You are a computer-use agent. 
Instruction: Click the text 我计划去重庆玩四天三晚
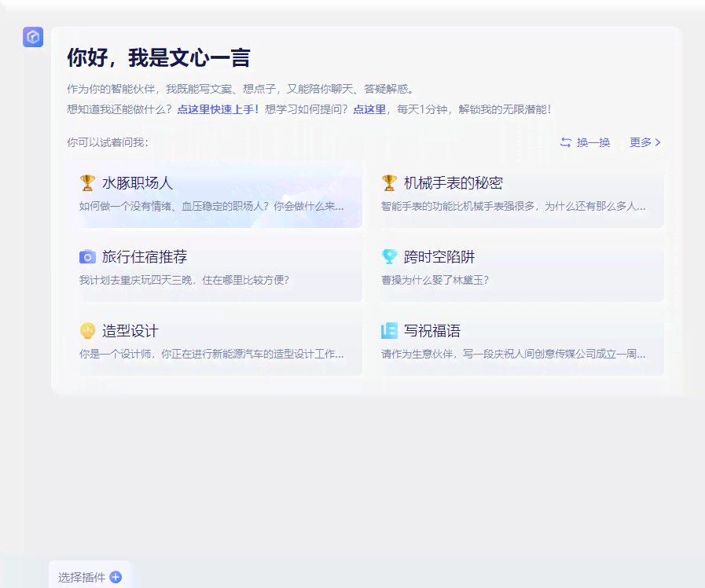[136, 280]
